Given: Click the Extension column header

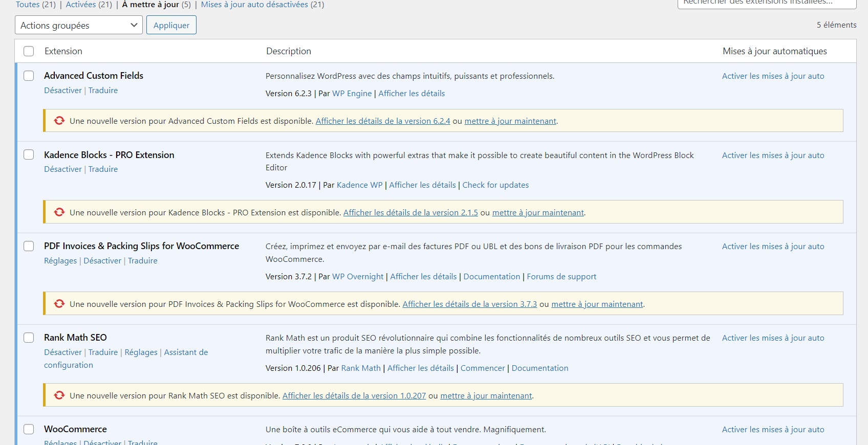Looking at the screenshot, I should [x=63, y=51].
